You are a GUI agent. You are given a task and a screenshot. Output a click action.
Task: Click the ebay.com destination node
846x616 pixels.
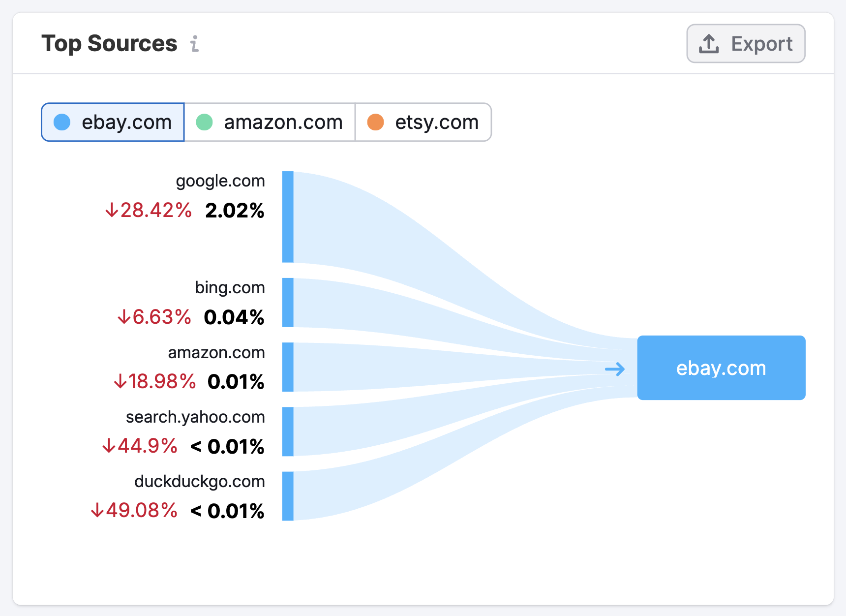[x=721, y=368]
